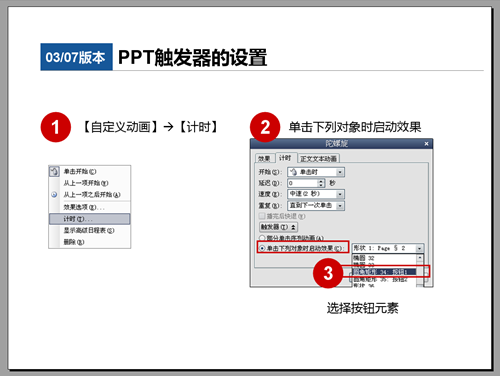Click the 延迟 spinner arrows
This screenshot has height=376, width=500.
click(321, 183)
